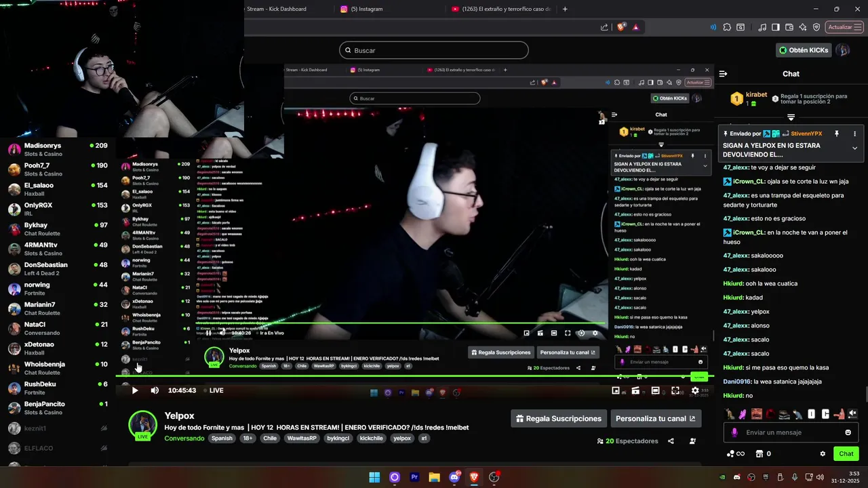The width and height of the screenshot is (868, 488).
Task: Open Madisonrys channel in sidebar
Action: [x=58, y=150]
